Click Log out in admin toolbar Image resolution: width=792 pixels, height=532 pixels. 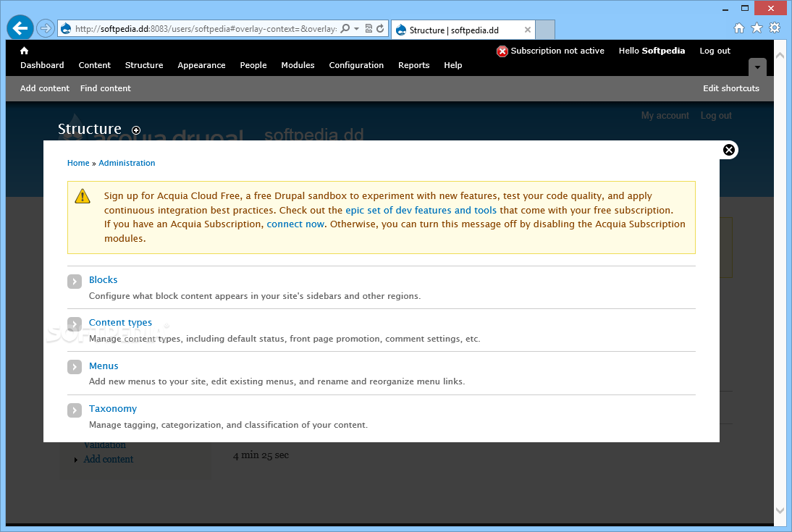(x=715, y=51)
